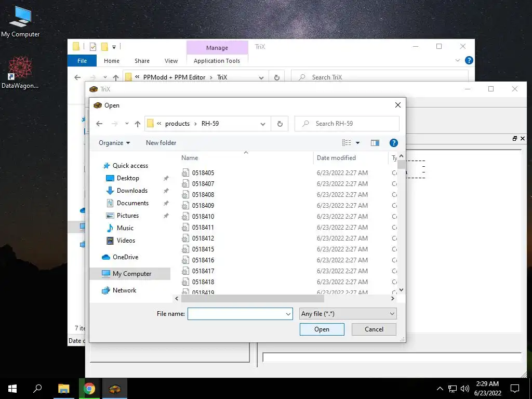Screen dimensions: 532x399
Task: Cancel the Open dialog
Action: click(374, 329)
